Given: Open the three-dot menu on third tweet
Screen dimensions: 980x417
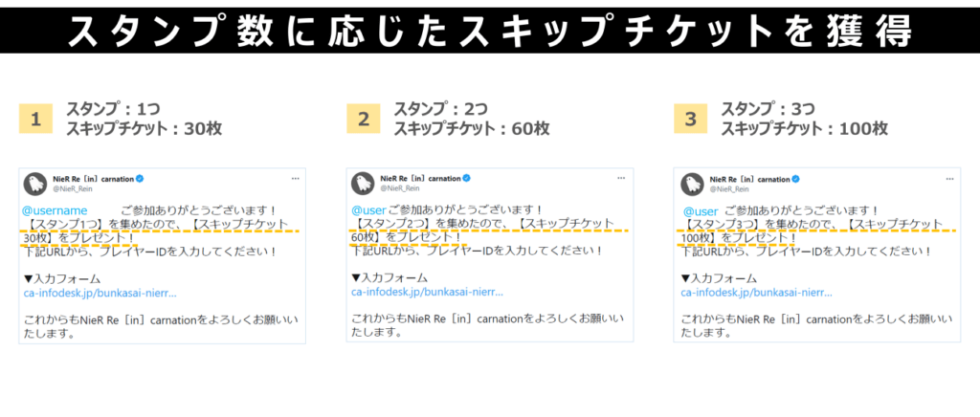Looking at the screenshot, I should click(950, 179).
